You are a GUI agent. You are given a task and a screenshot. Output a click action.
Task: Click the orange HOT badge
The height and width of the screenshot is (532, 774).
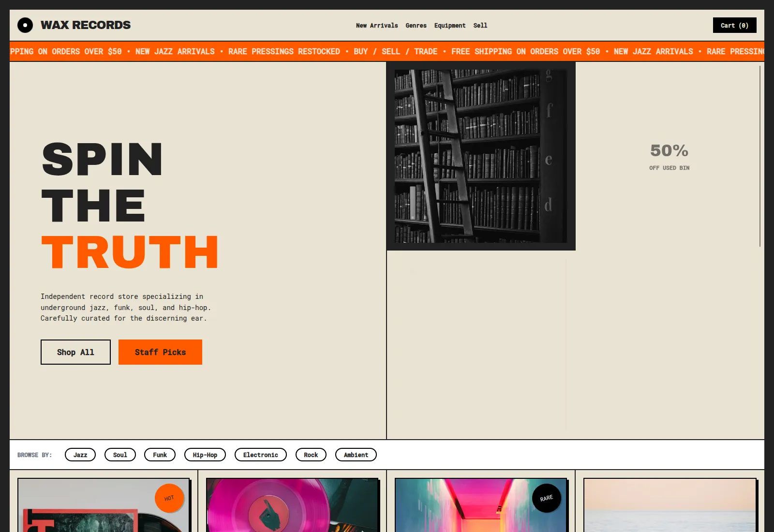point(169,498)
